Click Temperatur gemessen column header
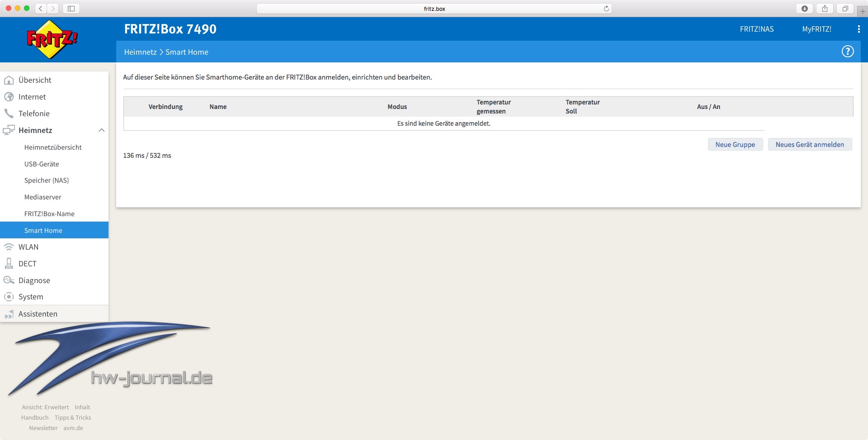This screenshot has height=440, width=868. 494,107
